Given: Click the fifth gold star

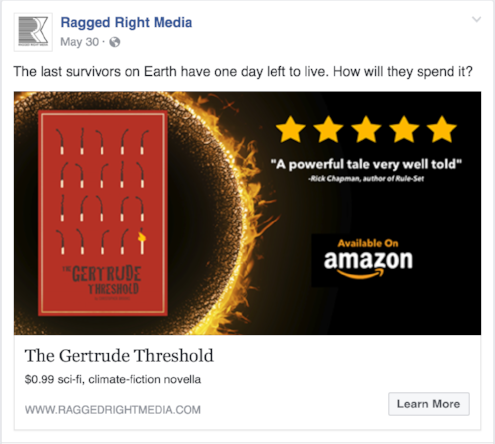Looking at the screenshot, I should (442, 130).
